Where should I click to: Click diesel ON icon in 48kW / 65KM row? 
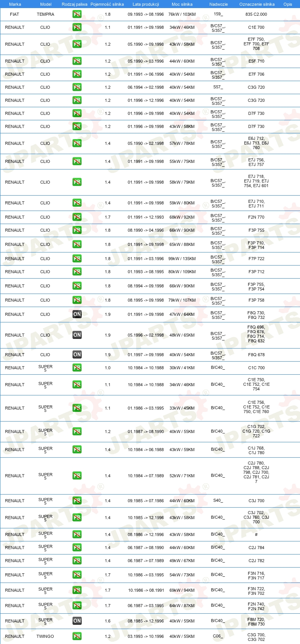pyautogui.click(x=77, y=335)
